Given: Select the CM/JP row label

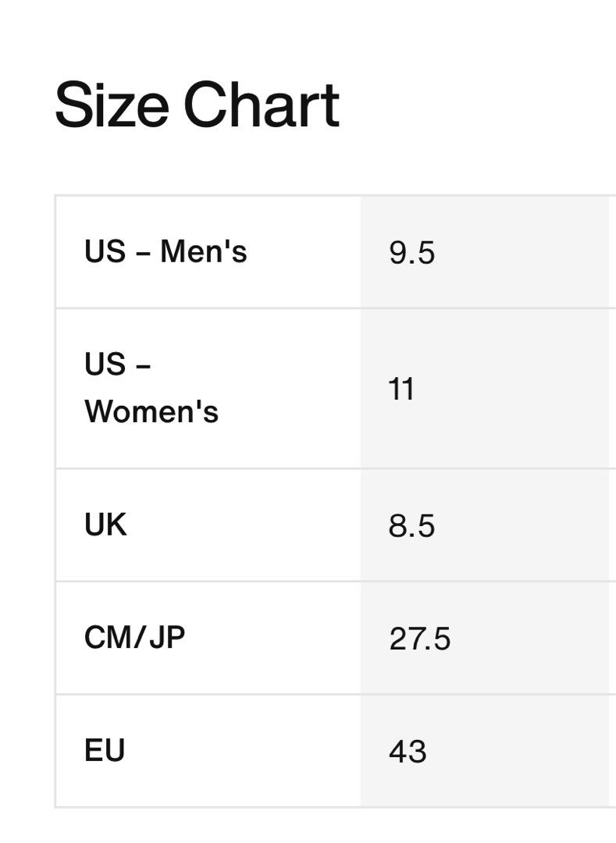Looking at the screenshot, I should click(x=135, y=638).
